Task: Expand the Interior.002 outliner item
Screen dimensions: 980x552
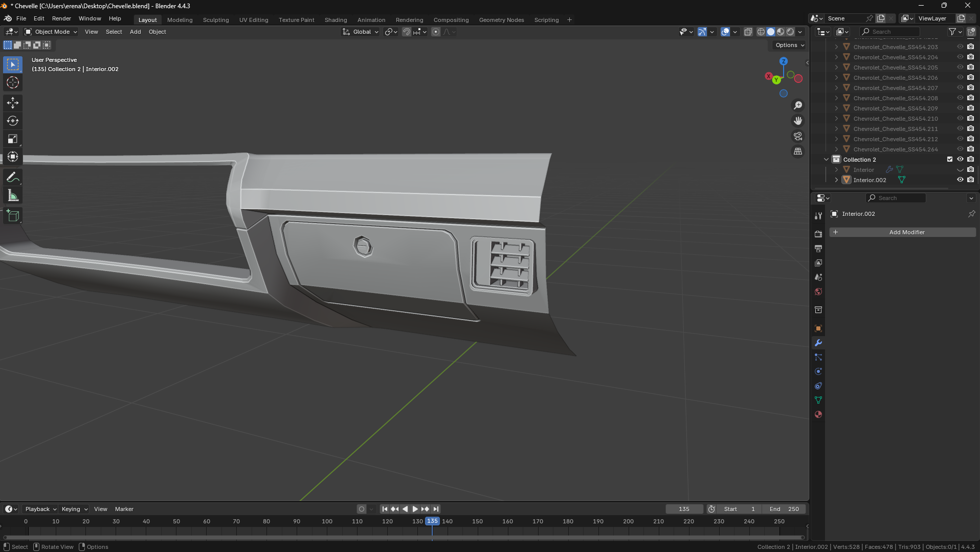Action: [836, 180]
